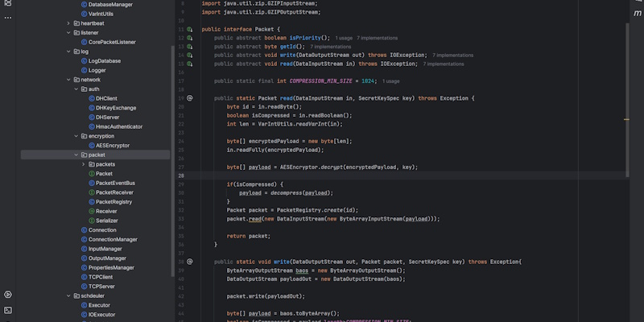Collapse the encryption package
The height and width of the screenshot is (322, 644).
[76, 136]
